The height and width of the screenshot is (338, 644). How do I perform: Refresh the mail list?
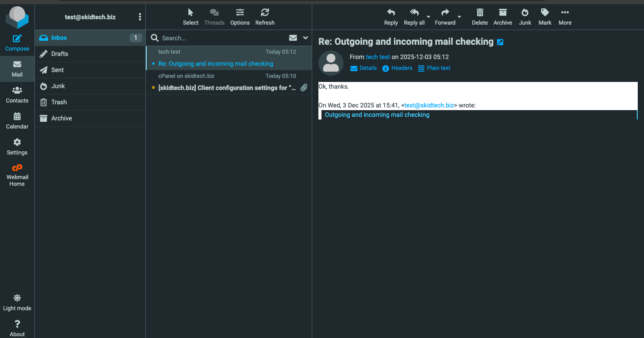tap(265, 17)
